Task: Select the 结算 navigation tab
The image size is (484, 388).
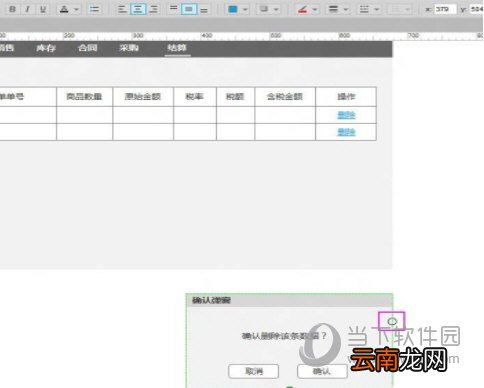Action: [x=177, y=48]
